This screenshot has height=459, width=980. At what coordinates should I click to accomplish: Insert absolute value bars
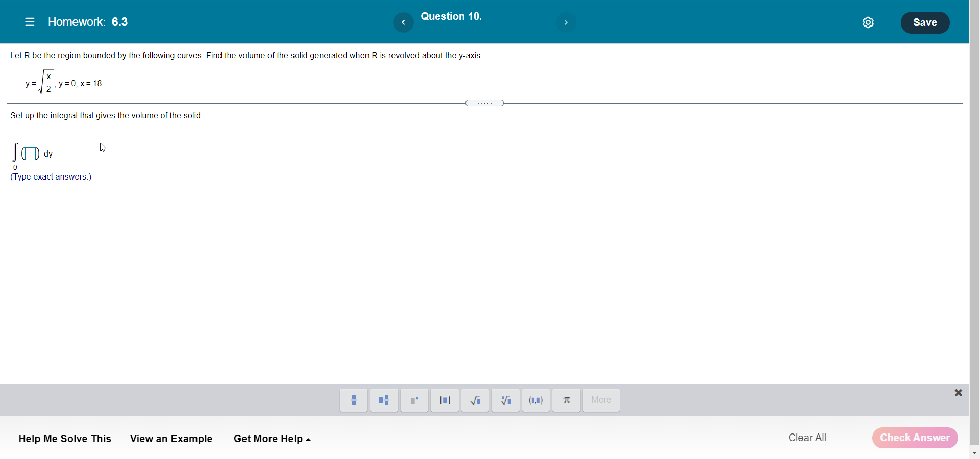[445, 400]
